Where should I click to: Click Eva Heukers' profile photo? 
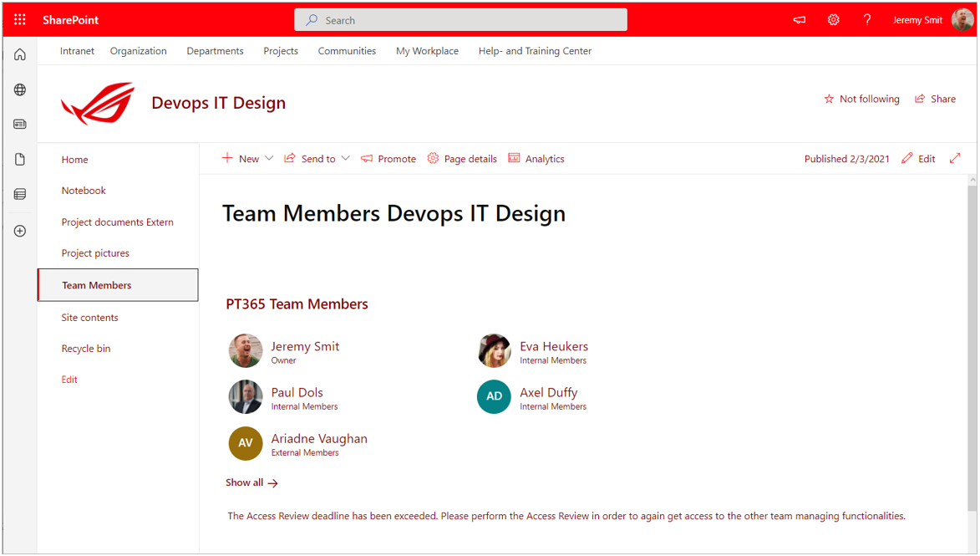click(x=495, y=351)
